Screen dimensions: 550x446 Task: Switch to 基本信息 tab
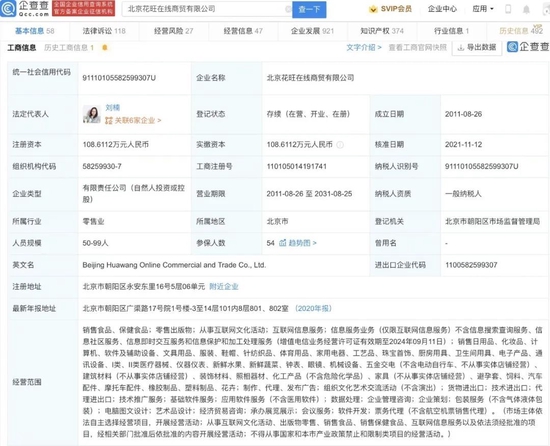(x=34, y=31)
